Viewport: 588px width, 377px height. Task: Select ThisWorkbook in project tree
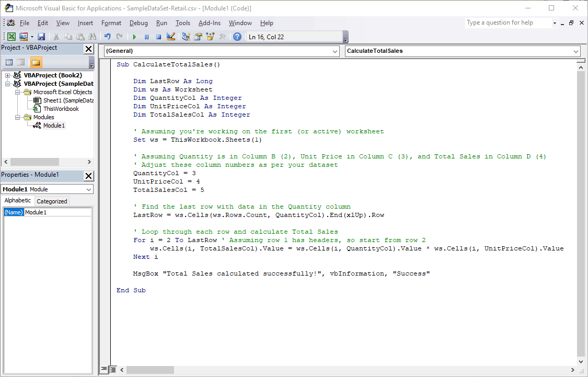[x=61, y=109]
